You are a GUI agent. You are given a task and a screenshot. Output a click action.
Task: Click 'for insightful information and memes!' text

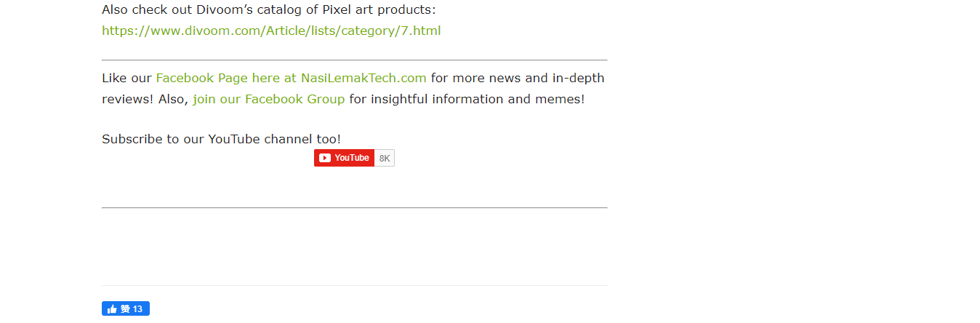point(467,99)
